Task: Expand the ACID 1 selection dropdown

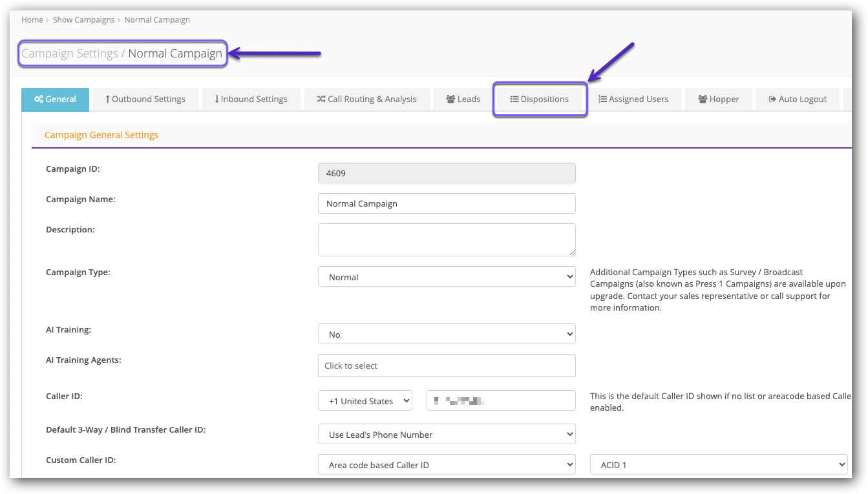Action: pyautogui.click(x=718, y=464)
